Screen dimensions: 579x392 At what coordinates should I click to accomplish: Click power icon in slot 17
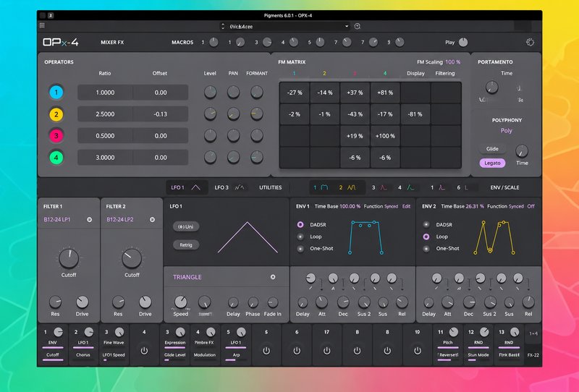pos(327,351)
